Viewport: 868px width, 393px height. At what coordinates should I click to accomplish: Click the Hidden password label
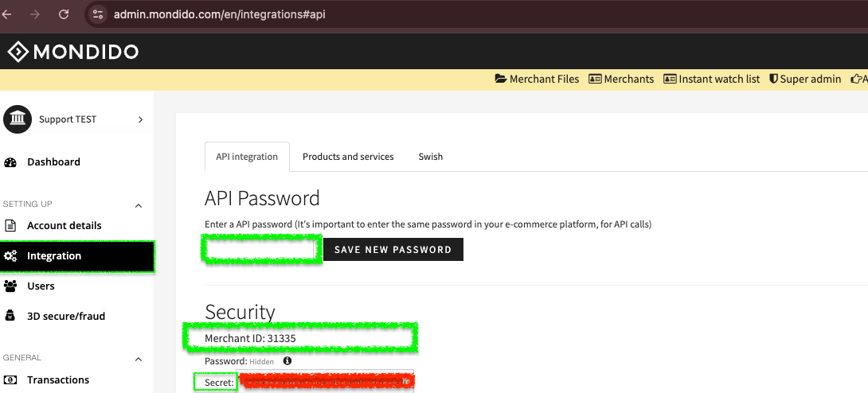261,361
